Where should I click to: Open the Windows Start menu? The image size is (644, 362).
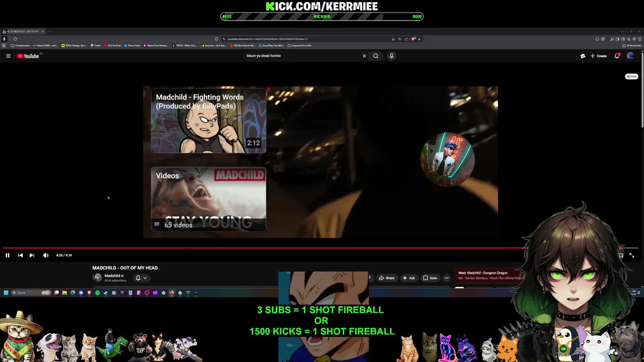(x=6, y=293)
